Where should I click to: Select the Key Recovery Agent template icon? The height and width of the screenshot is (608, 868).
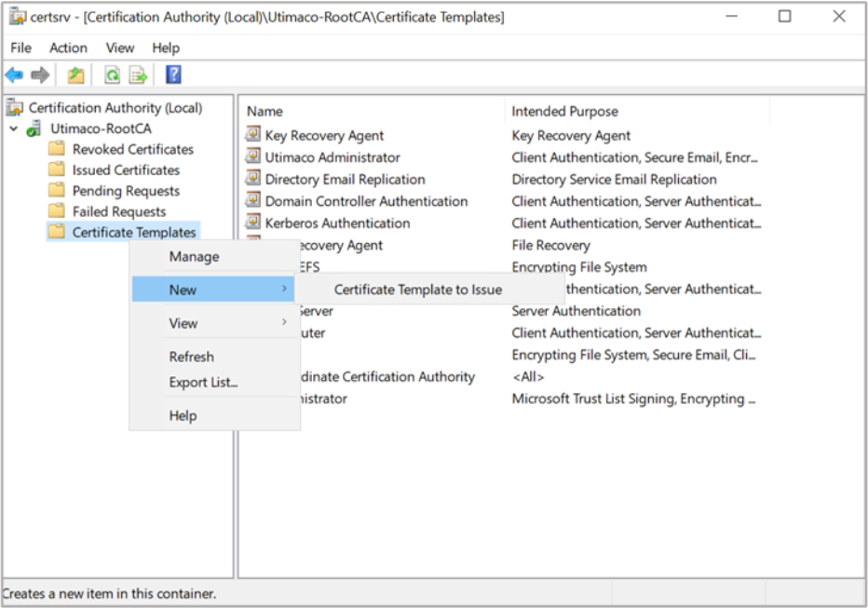coord(253,135)
